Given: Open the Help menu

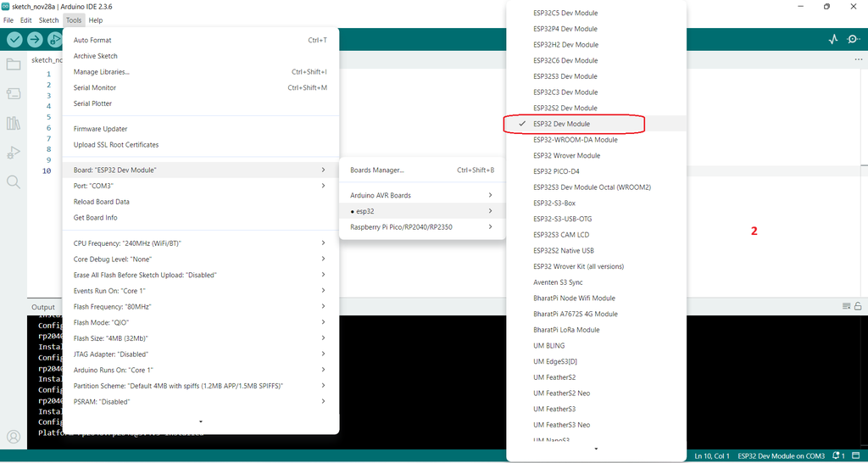Looking at the screenshot, I should (x=96, y=20).
